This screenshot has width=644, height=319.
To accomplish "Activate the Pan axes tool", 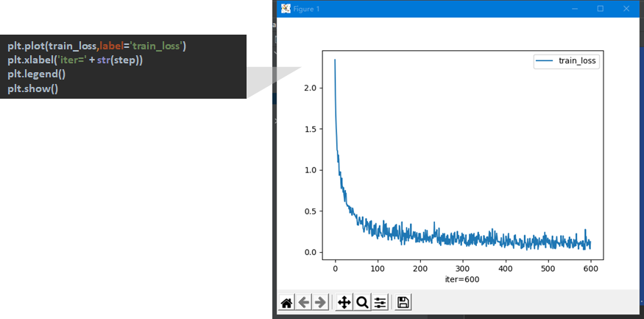I will (344, 302).
